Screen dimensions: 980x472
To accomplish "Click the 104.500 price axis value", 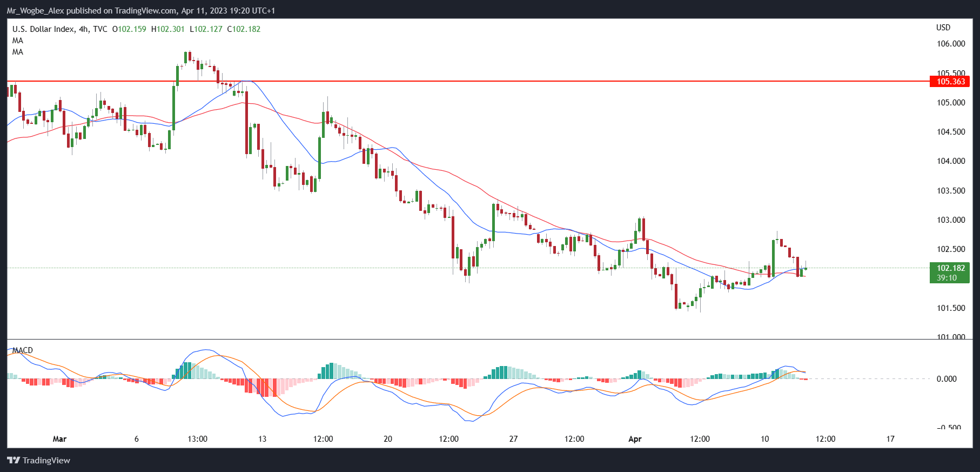I will point(951,132).
